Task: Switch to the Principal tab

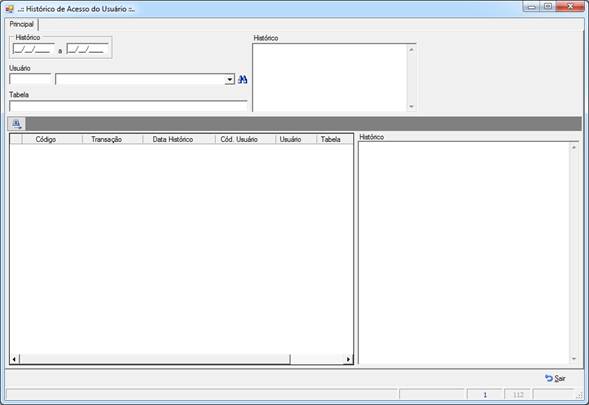Action: click(x=22, y=24)
